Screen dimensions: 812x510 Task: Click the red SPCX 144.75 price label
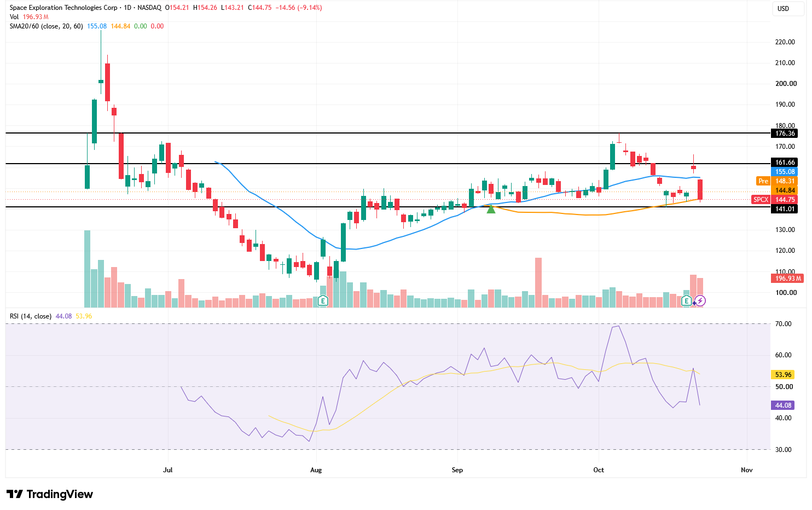[775, 200]
